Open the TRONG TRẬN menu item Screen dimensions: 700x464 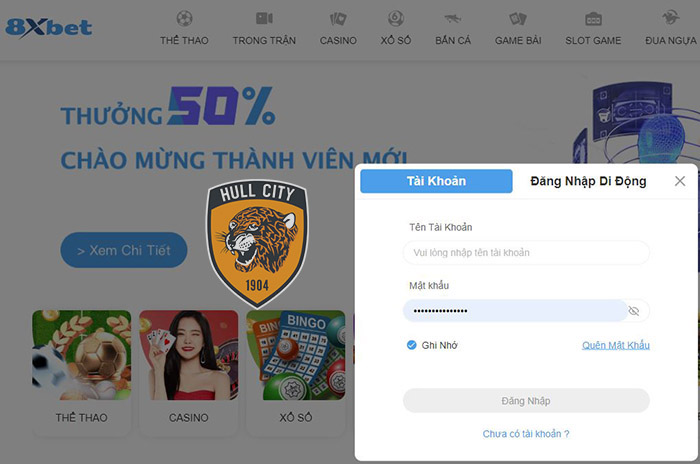coord(264,41)
